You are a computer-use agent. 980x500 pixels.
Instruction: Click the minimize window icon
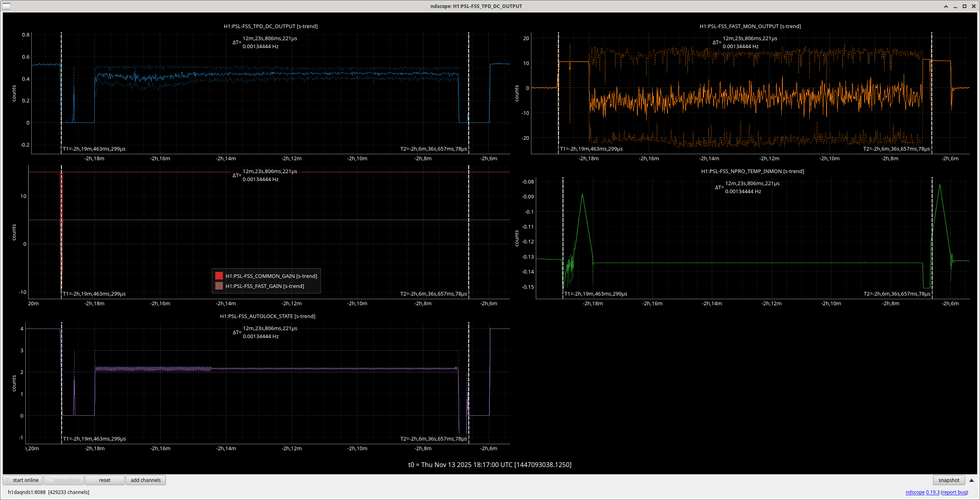click(955, 6)
